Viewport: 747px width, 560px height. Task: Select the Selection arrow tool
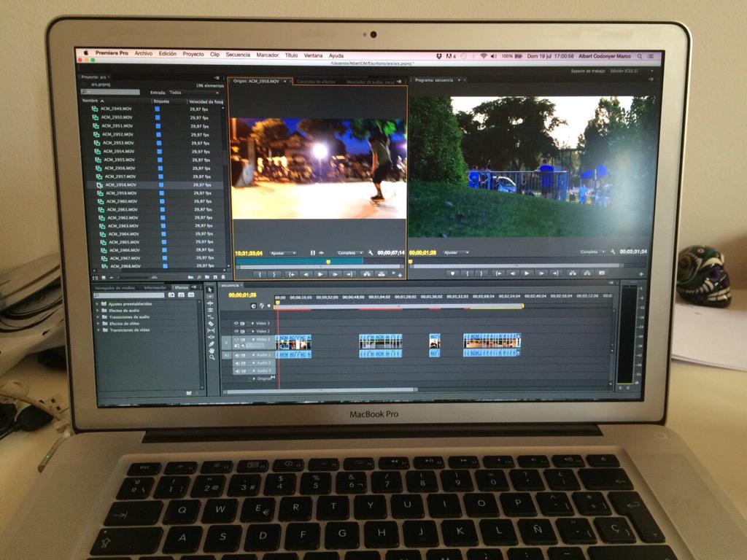point(210,289)
